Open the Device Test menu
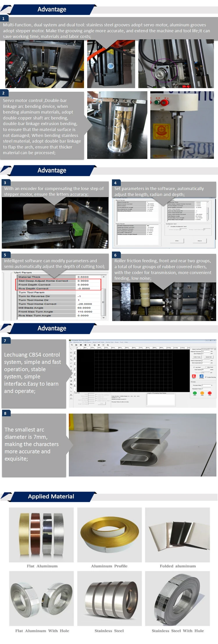This screenshot has height=644, width=218. [x=110, y=342]
